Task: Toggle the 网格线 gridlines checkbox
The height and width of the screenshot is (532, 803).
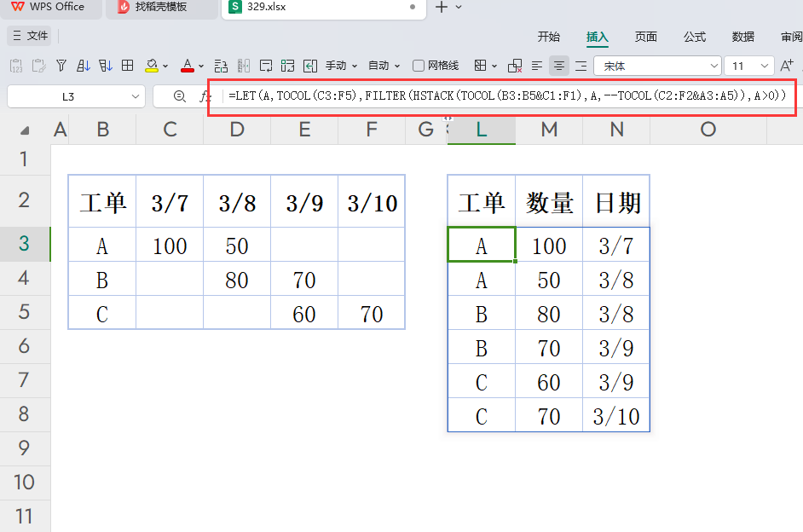Action: point(419,66)
